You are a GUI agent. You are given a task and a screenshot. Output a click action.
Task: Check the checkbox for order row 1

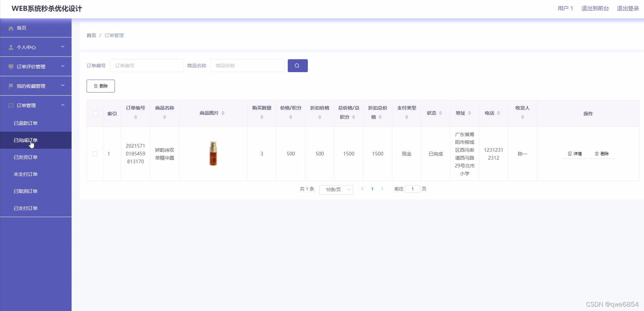click(95, 154)
